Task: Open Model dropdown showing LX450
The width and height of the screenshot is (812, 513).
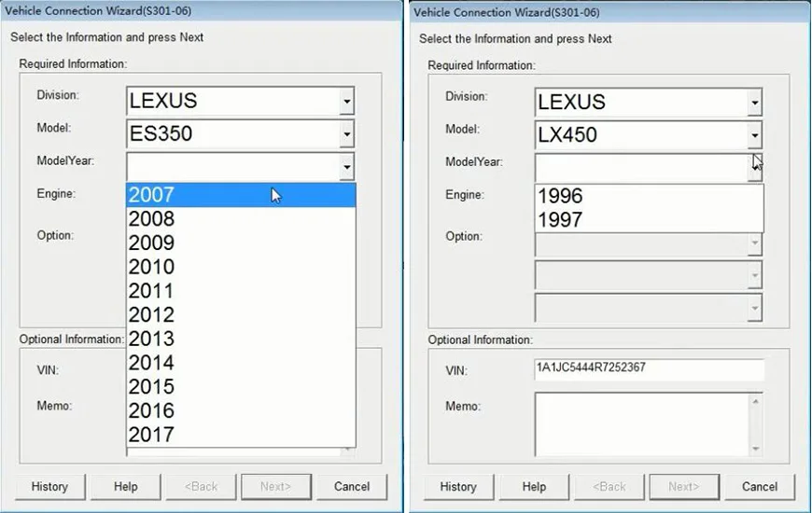Action: (754, 135)
